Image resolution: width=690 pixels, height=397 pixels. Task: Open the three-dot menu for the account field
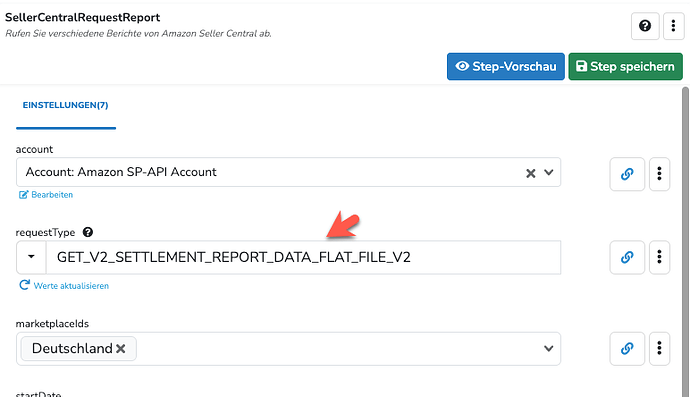(659, 174)
